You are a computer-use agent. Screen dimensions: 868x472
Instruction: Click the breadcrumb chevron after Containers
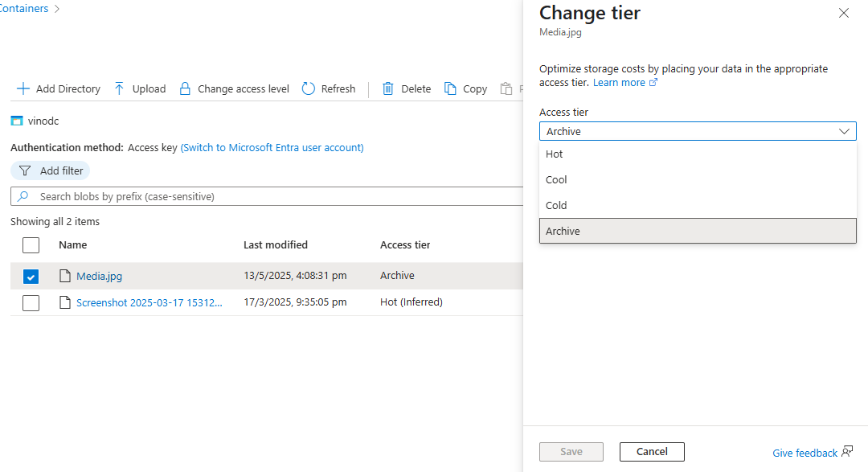56,9
